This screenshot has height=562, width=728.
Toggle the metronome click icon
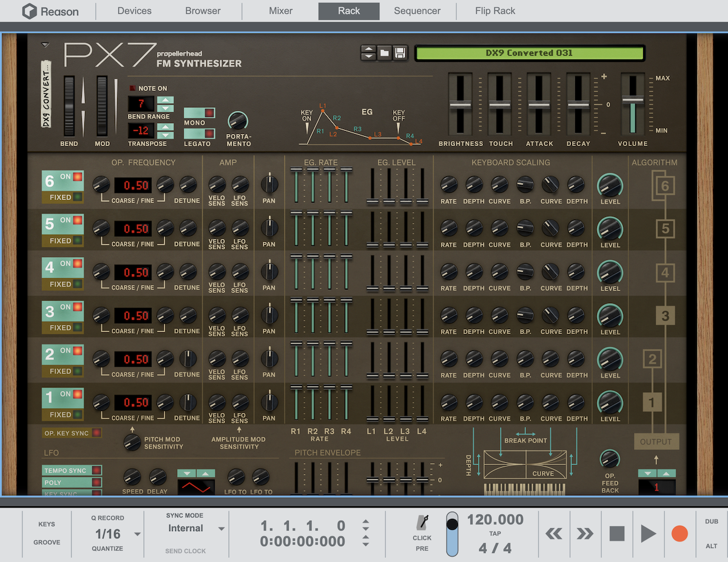tap(422, 523)
